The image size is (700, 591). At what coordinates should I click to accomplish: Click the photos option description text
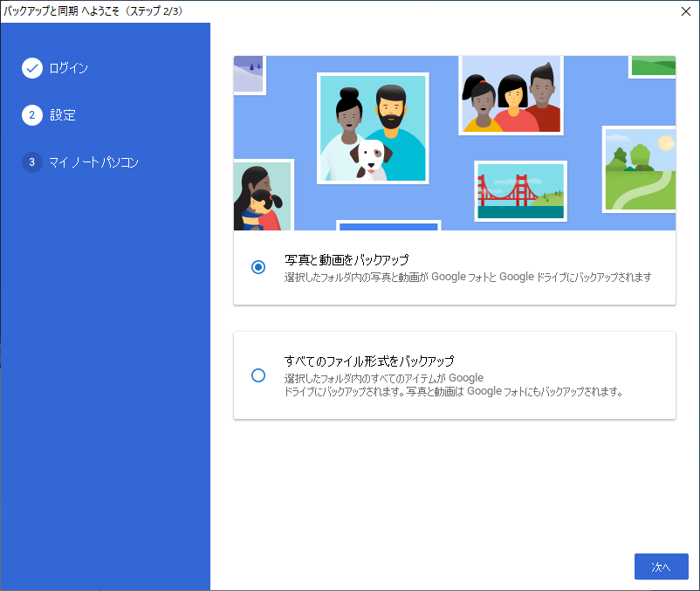tap(468, 278)
